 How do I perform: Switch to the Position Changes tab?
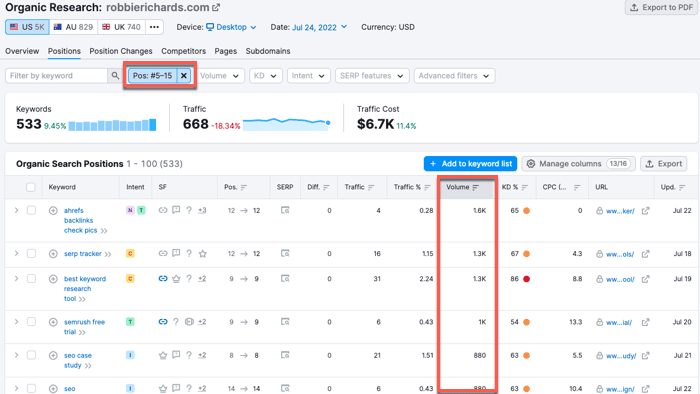pyautogui.click(x=121, y=51)
